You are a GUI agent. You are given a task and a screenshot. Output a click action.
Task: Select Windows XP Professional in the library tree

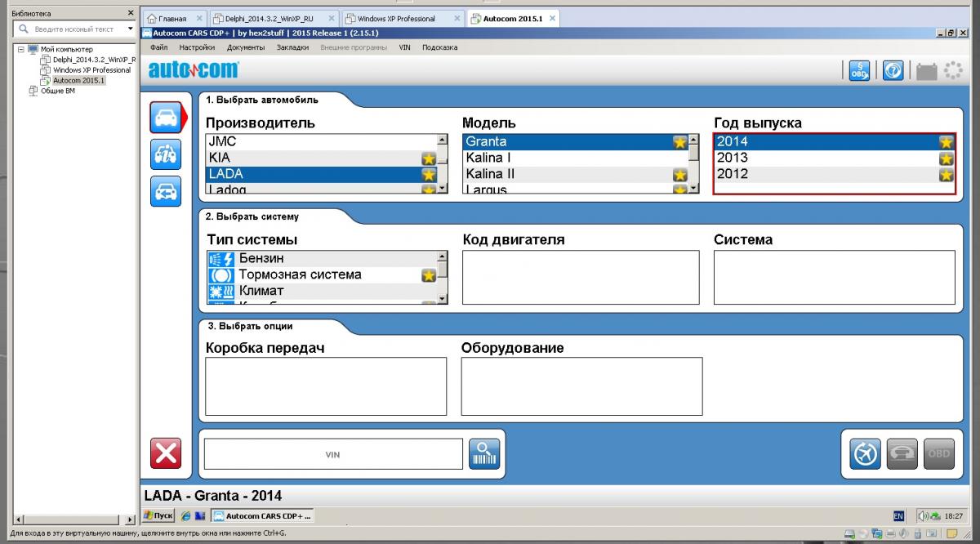coord(86,70)
